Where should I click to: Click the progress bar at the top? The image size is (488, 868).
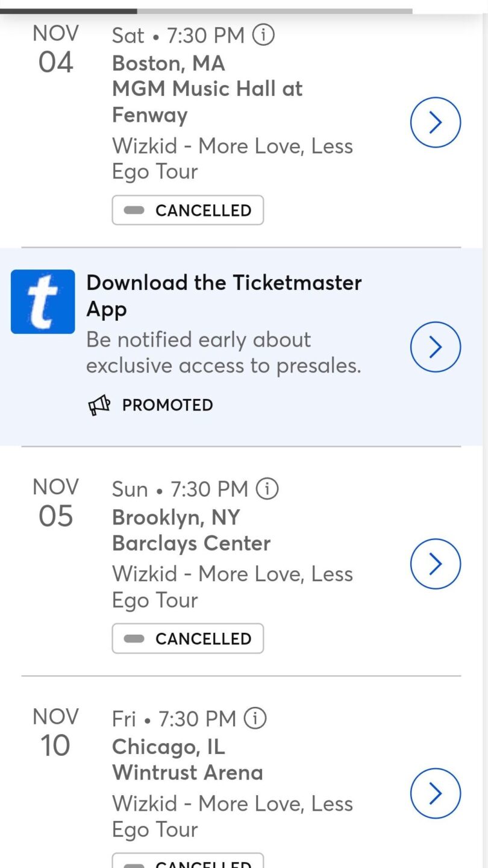206,11
